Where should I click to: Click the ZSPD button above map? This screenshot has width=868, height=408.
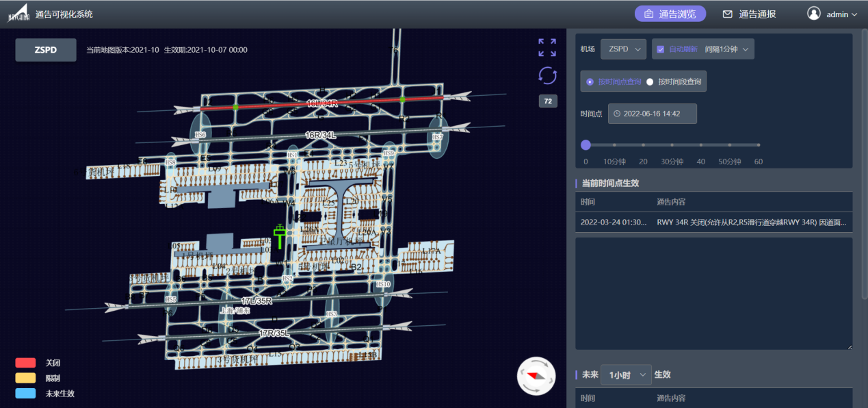click(46, 50)
